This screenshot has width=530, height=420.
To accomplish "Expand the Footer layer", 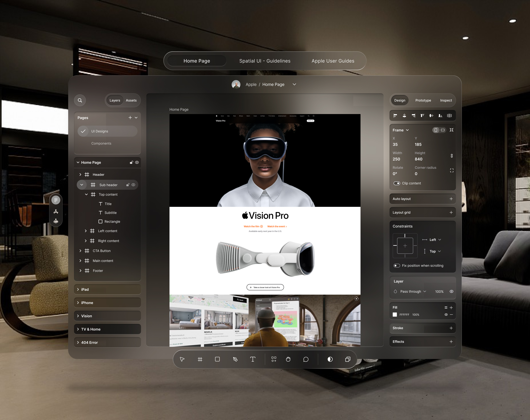I will [x=80, y=270].
